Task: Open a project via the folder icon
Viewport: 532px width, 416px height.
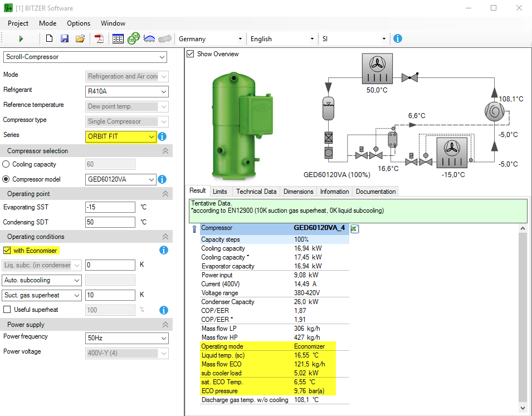Action: pyautogui.click(x=80, y=39)
